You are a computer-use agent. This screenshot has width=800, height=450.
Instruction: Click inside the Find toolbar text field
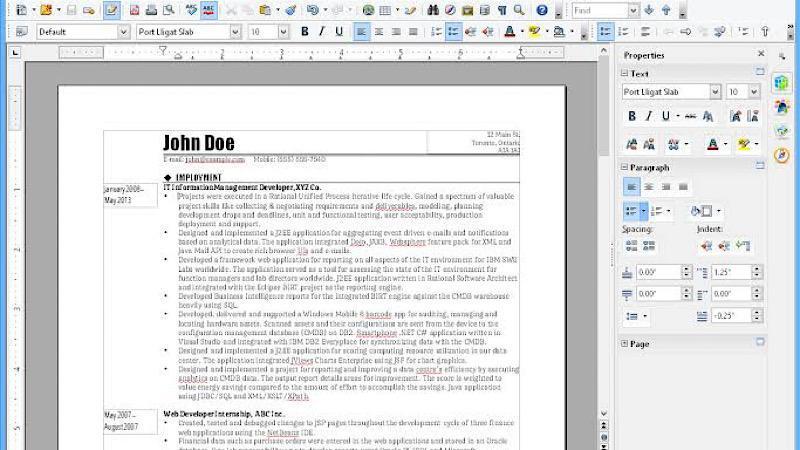click(599, 10)
